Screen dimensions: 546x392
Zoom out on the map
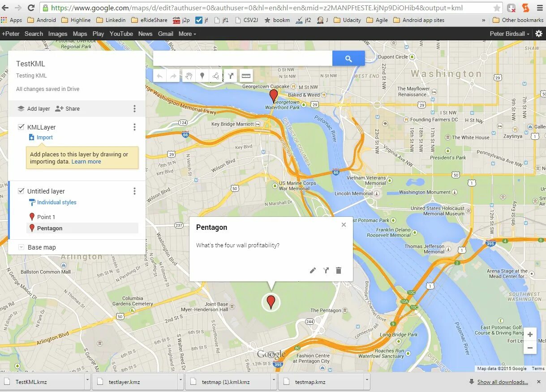click(x=530, y=348)
